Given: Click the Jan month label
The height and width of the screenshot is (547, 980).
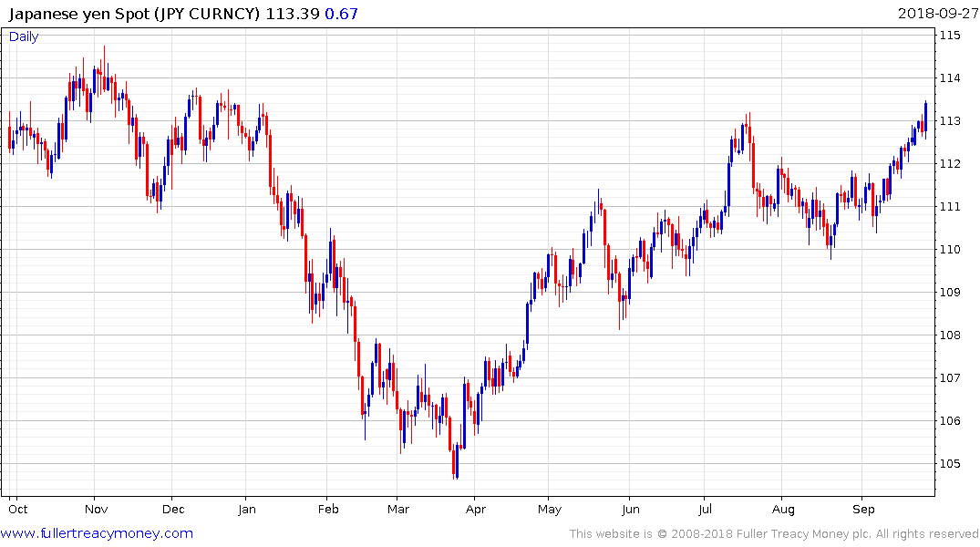Looking at the screenshot, I should tap(247, 510).
